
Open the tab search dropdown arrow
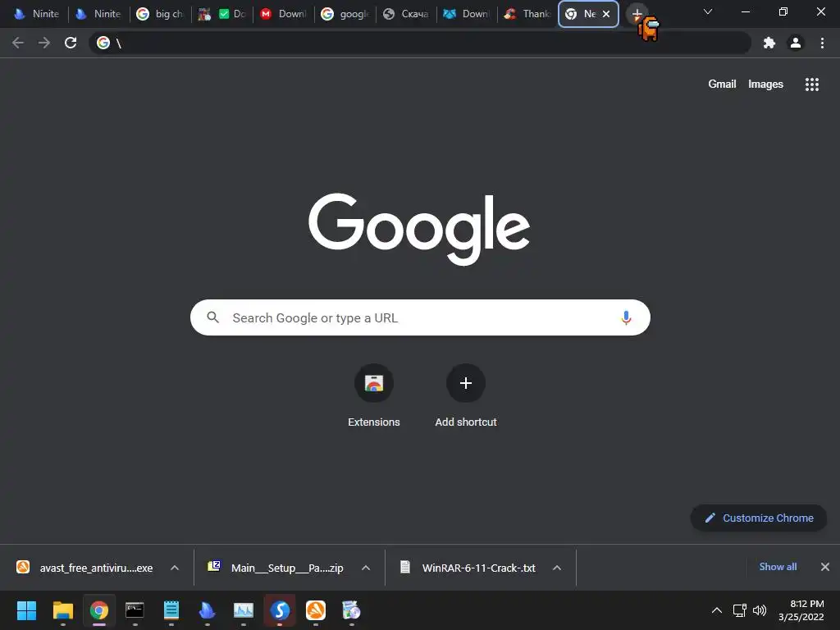(708, 11)
